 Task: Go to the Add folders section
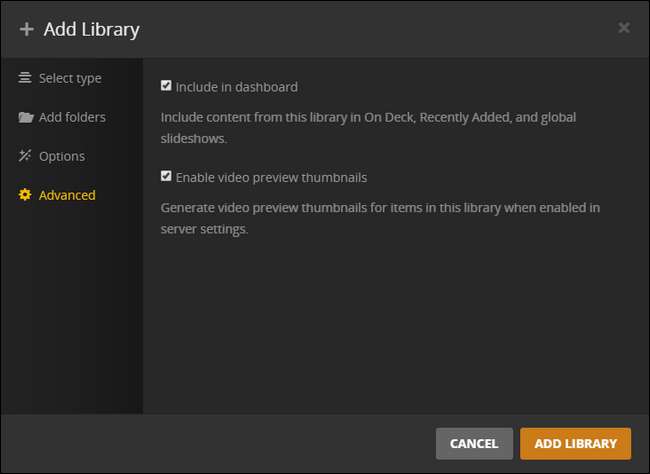(x=72, y=117)
